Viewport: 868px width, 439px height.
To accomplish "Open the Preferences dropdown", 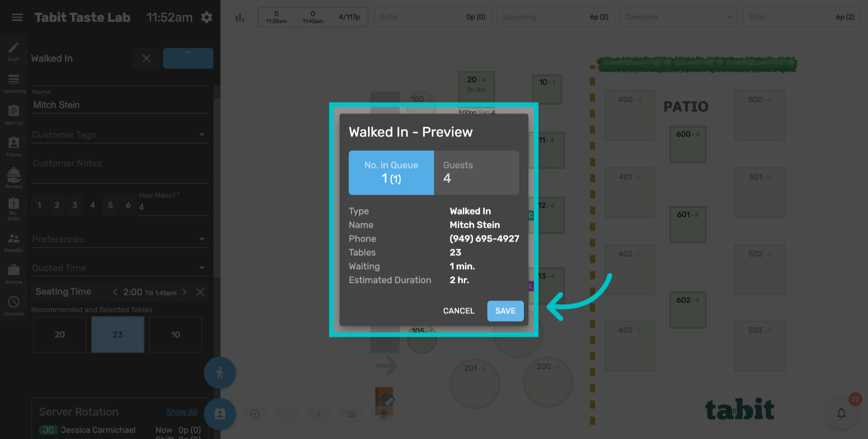I will tap(202, 239).
